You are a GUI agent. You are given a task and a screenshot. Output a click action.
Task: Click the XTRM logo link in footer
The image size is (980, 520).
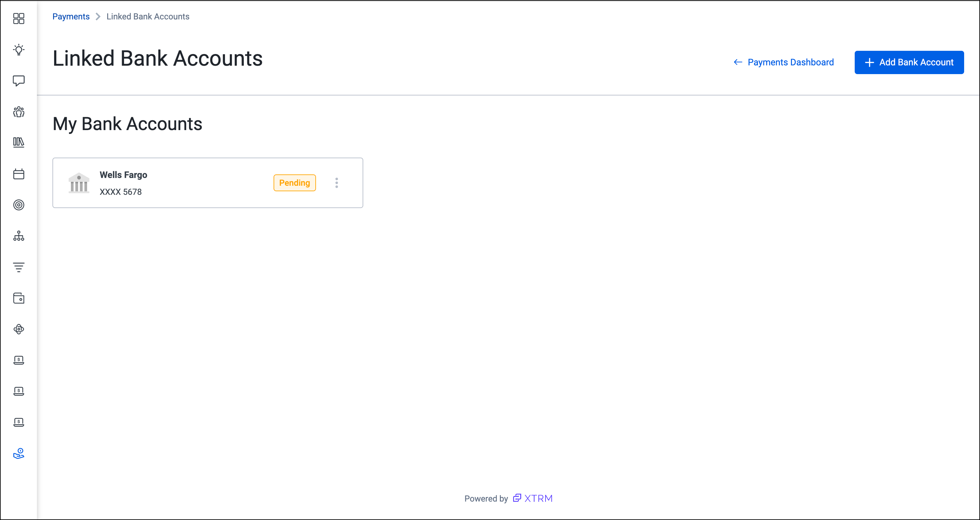[x=533, y=498]
